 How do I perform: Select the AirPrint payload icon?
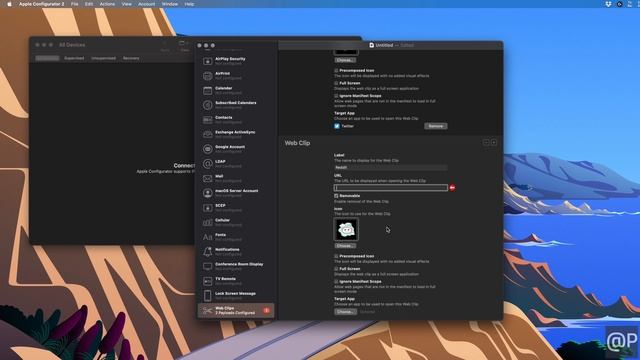coord(207,76)
